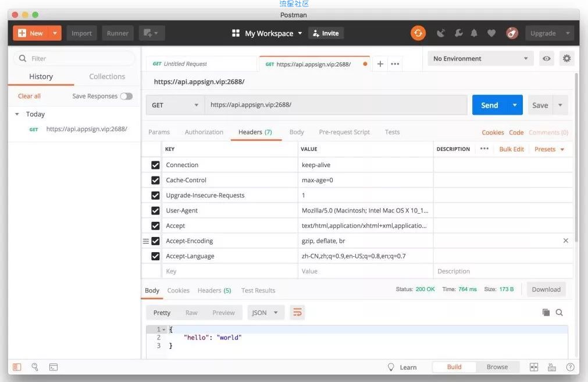Image resolution: width=588 pixels, height=382 pixels.
Task: Open Postman console icon
Action: pyautogui.click(x=54, y=367)
